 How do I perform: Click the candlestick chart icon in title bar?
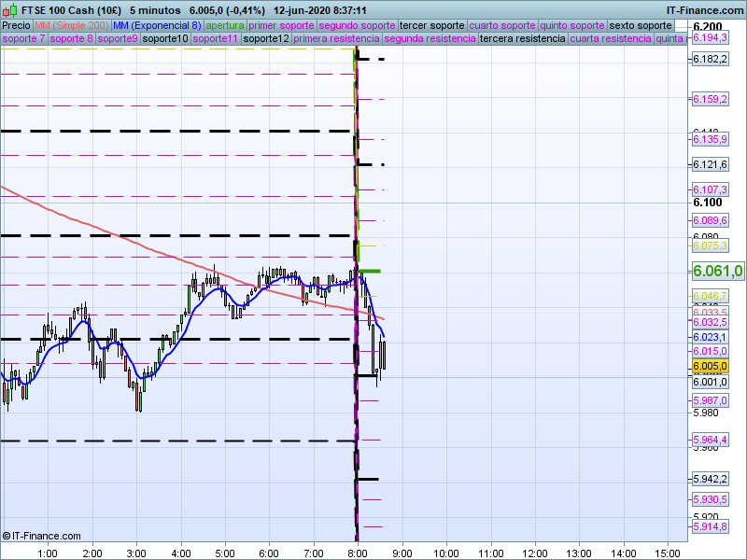10,10
